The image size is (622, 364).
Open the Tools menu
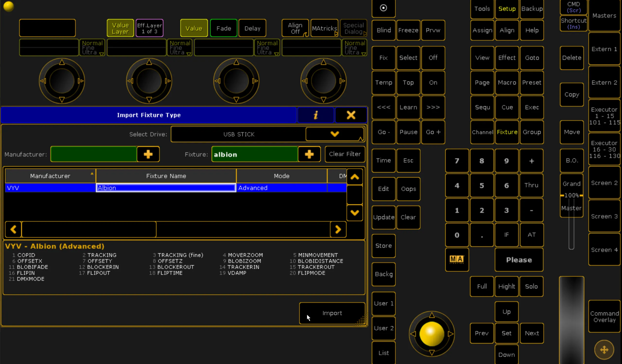click(x=482, y=9)
